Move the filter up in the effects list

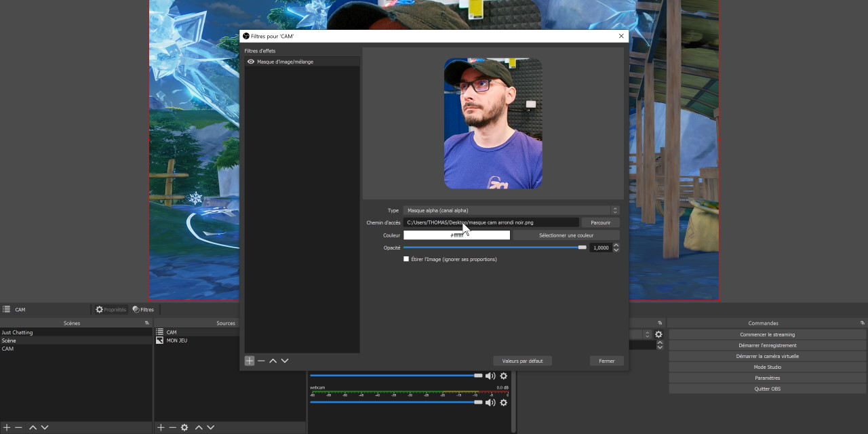pyautogui.click(x=273, y=361)
